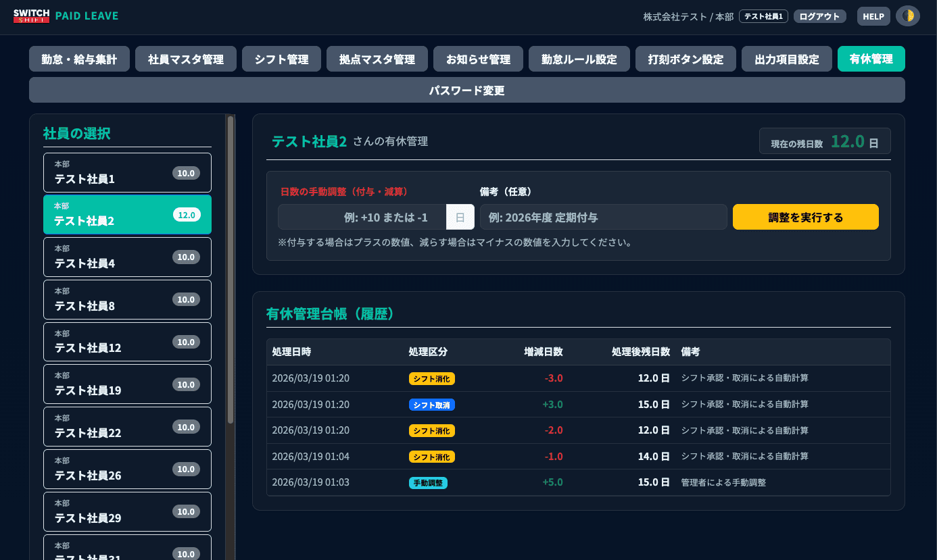Click the 調整を実行する button

pyautogui.click(x=805, y=217)
